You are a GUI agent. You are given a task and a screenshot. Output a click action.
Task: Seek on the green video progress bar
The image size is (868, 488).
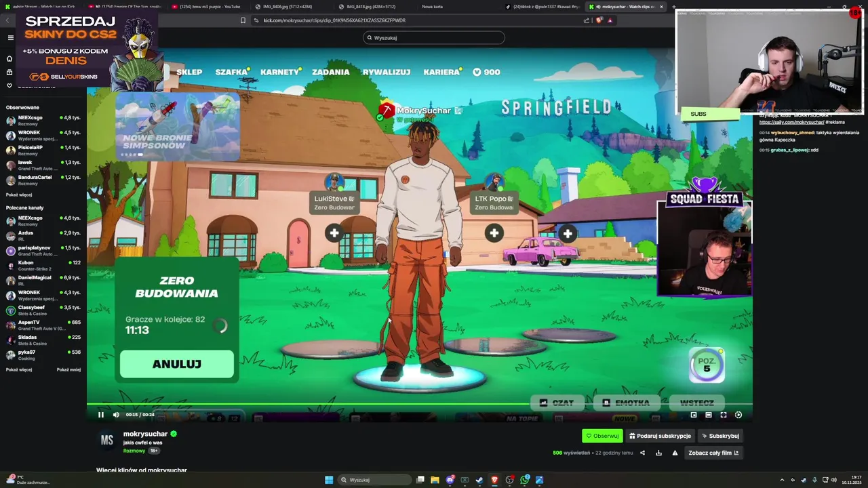419,405
